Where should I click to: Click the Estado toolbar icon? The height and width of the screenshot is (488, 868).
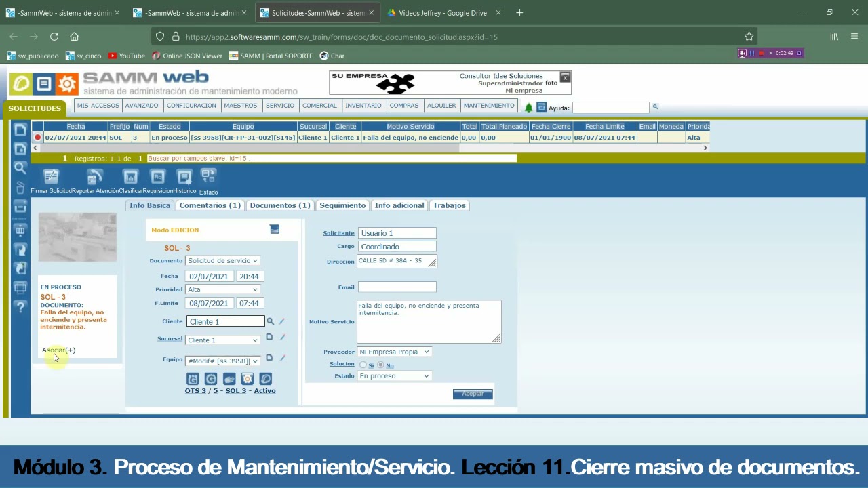point(208,176)
